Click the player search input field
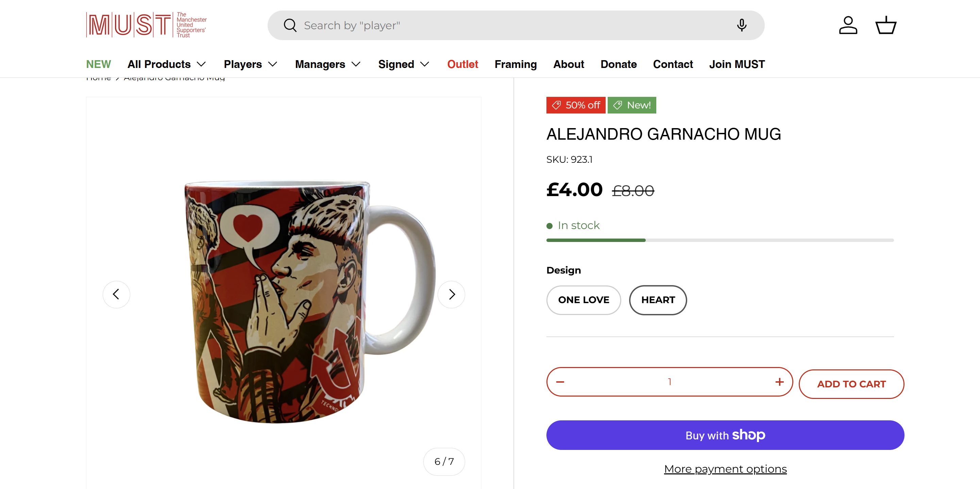The height and width of the screenshot is (489, 980). pos(513,25)
